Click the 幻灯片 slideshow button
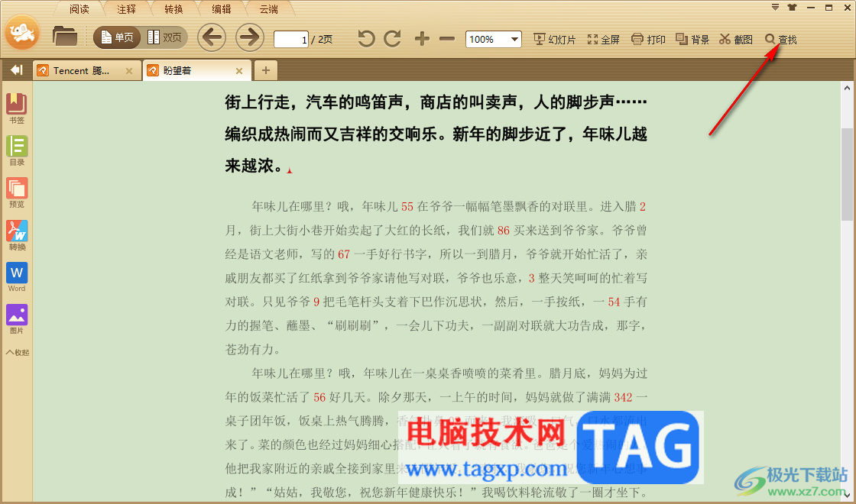856x504 pixels. (x=555, y=39)
